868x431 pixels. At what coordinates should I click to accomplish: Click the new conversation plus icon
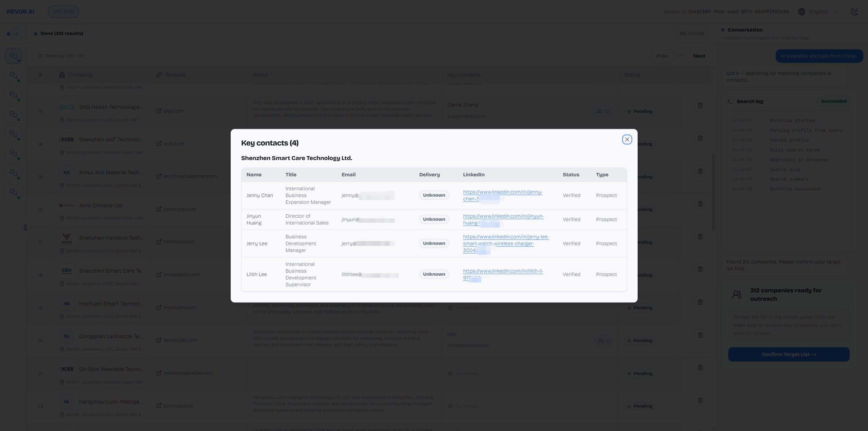[x=16, y=34]
